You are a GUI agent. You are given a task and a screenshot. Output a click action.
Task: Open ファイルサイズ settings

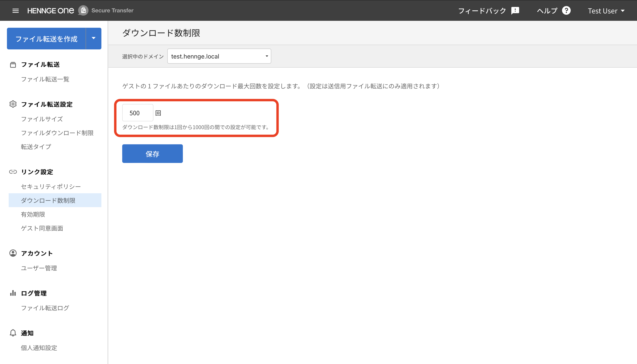pyautogui.click(x=42, y=119)
